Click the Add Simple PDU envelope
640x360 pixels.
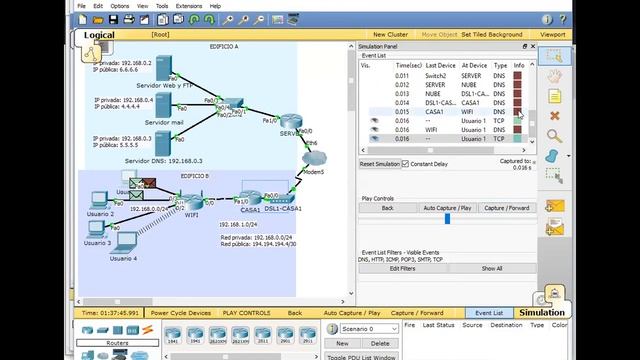click(554, 206)
